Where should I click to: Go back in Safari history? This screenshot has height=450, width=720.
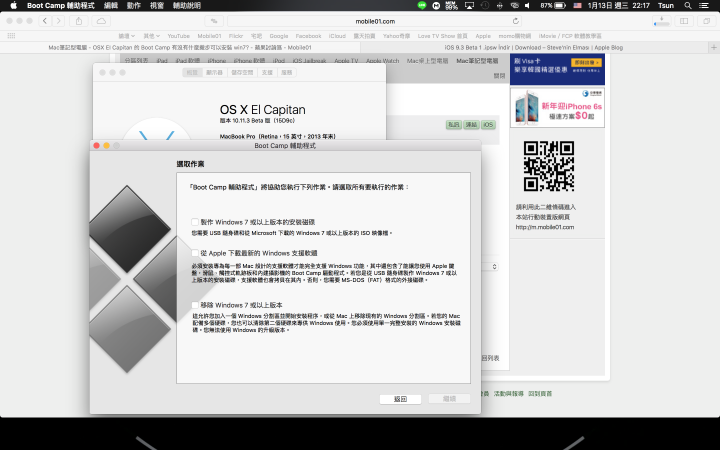tap(45, 21)
